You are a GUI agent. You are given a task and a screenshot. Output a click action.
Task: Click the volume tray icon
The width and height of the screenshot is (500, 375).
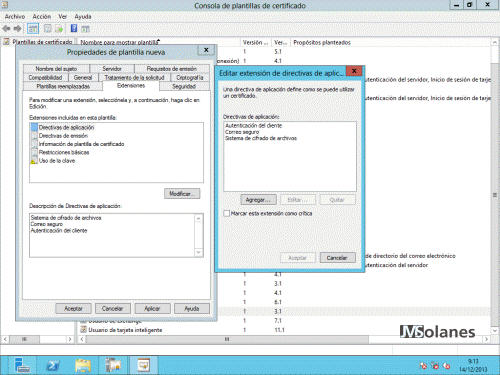(x=446, y=366)
